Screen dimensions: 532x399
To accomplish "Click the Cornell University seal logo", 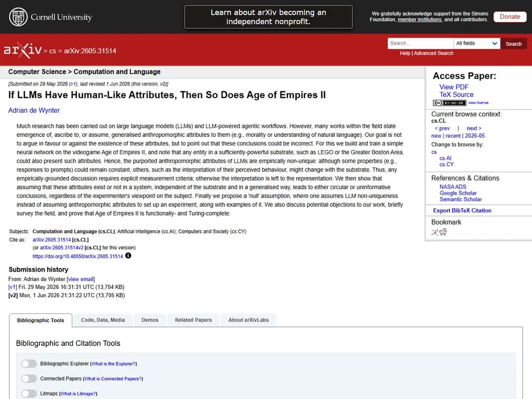I will coord(18,17).
